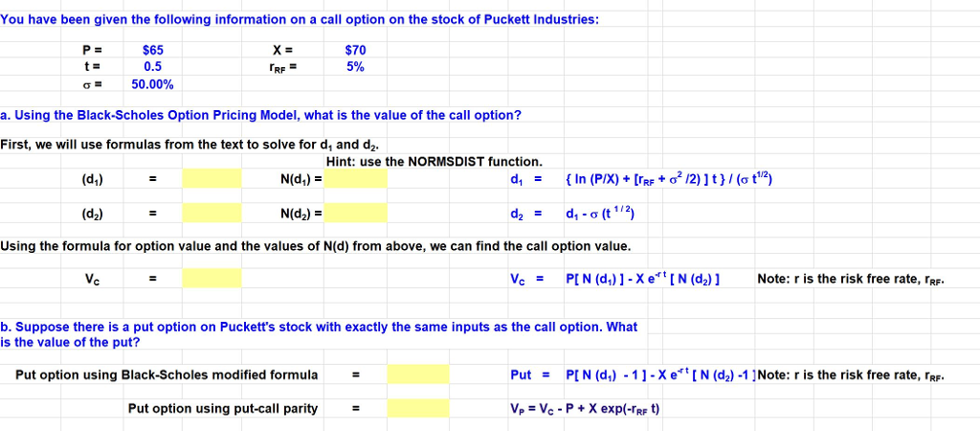The width and height of the screenshot is (980, 431).
Task: Click the 'N(d2) =' label
Action: tap(301, 214)
